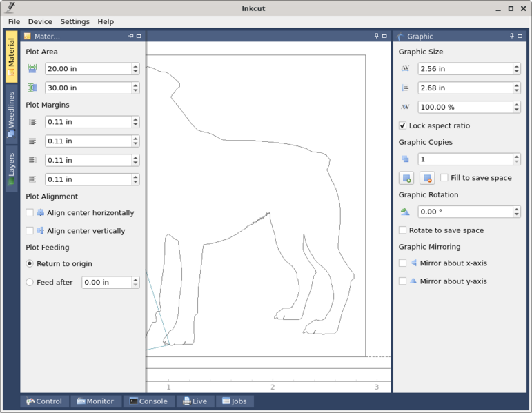Click the first plot margin icon beside 0.11 in

pyautogui.click(x=32, y=122)
